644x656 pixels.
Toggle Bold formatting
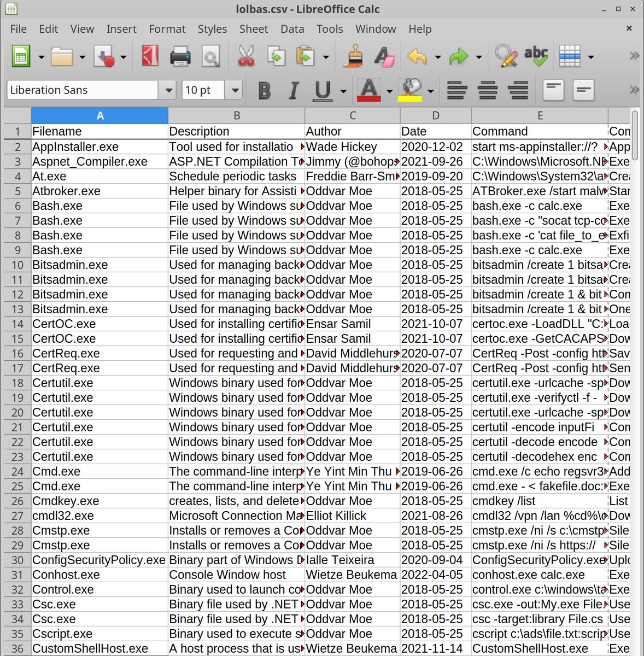click(265, 90)
